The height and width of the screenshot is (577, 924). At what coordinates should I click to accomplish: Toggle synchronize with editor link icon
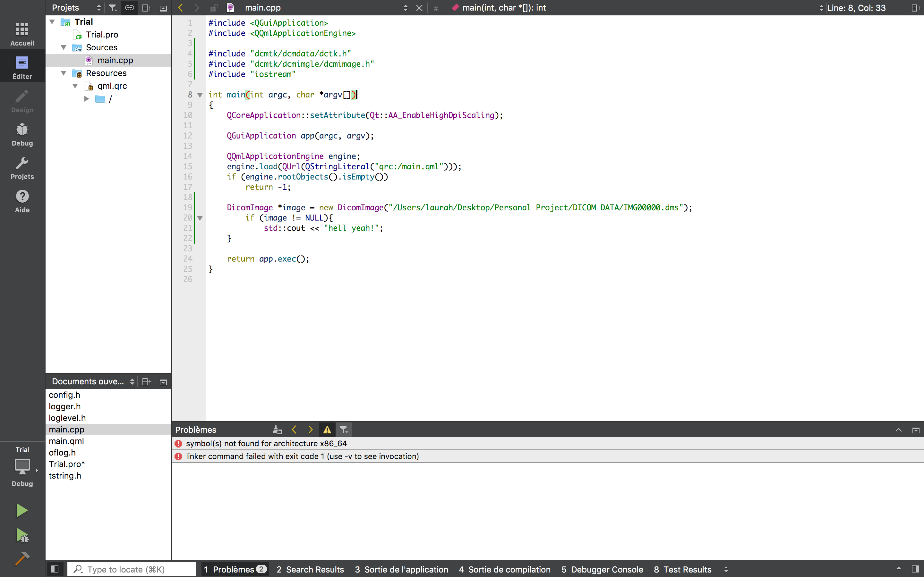(x=129, y=8)
